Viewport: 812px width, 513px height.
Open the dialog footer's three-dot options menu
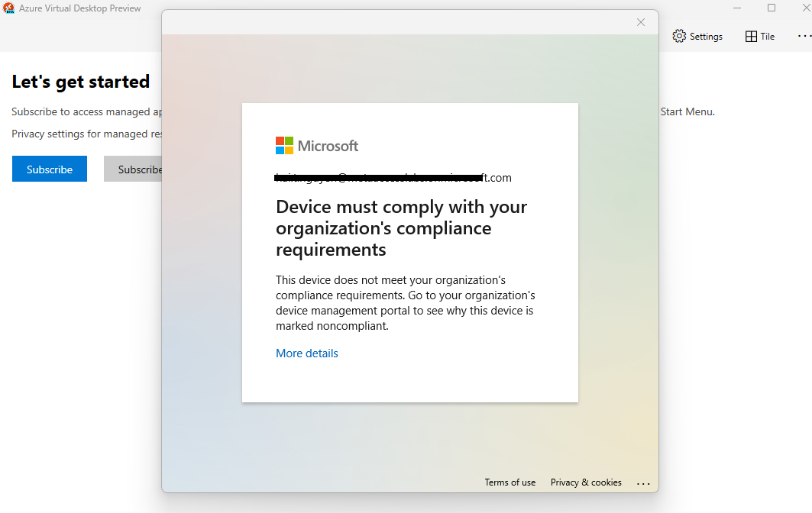[x=643, y=483]
